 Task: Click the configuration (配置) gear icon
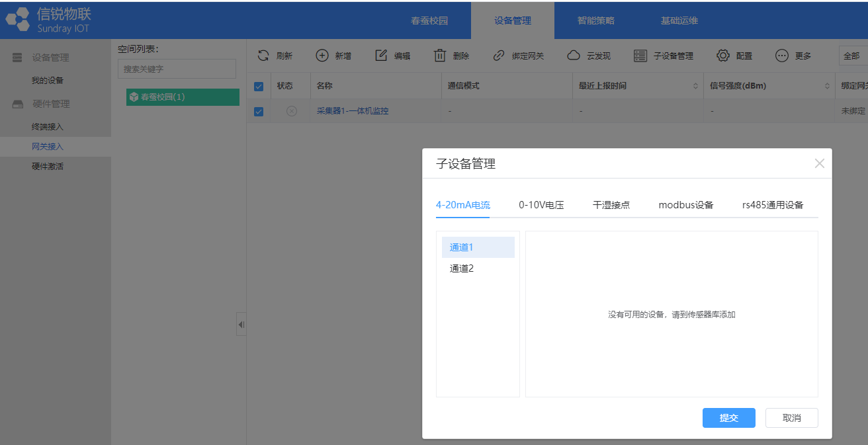[723, 56]
